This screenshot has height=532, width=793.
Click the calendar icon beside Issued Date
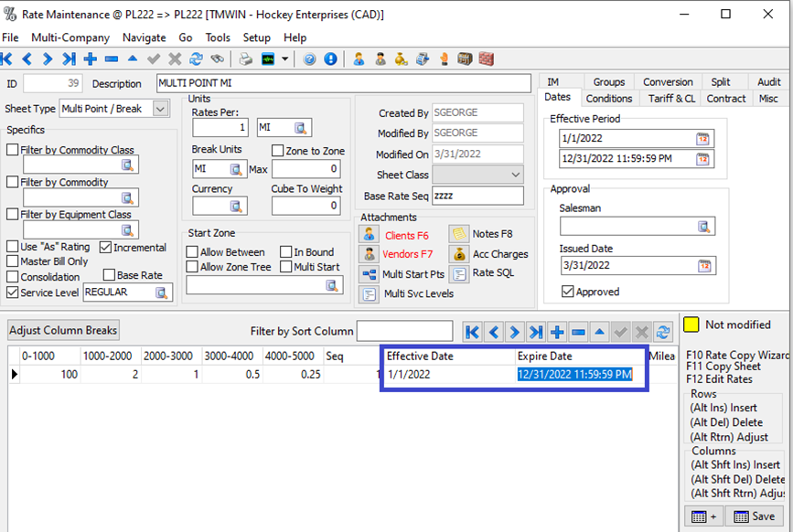click(x=703, y=266)
